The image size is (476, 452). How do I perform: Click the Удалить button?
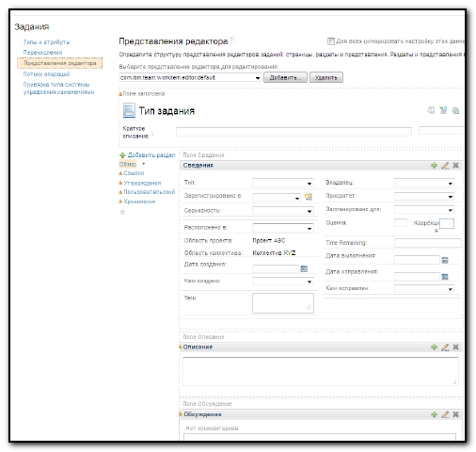(x=326, y=77)
